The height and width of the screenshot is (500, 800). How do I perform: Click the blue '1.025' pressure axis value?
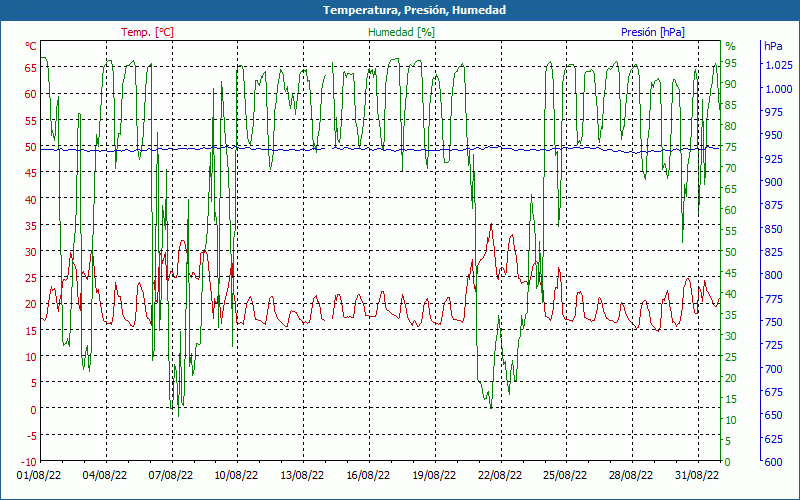(x=779, y=65)
